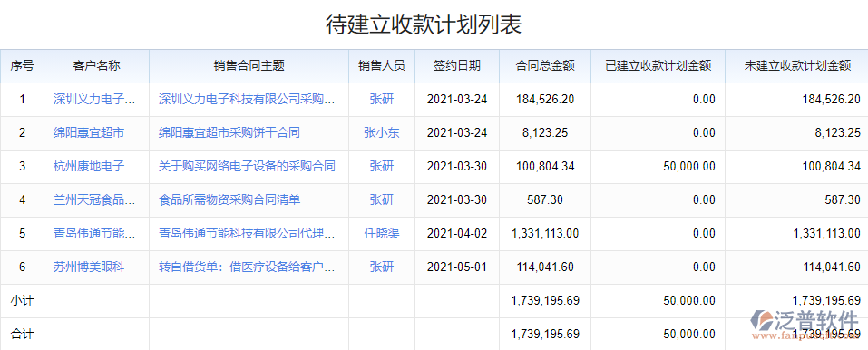The image size is (868, 350).
Task: Select planned amount 50,000.00 in row 3
Action: (x=689, y=166)
